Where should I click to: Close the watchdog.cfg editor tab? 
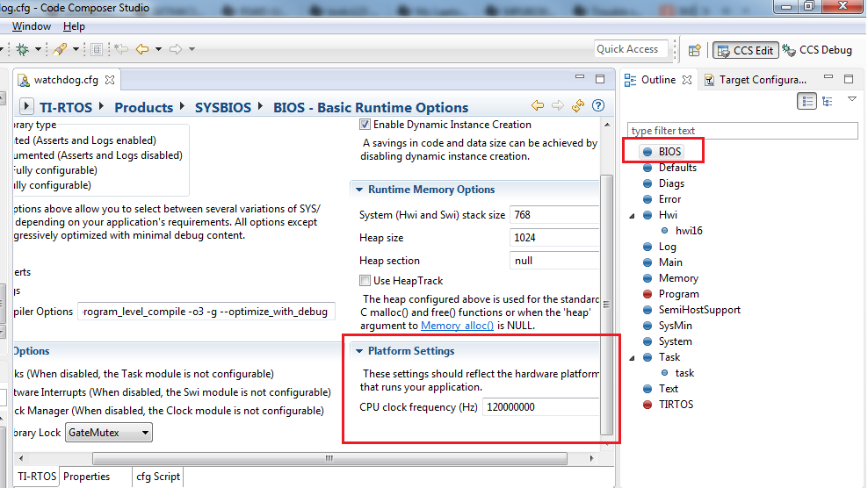(x=110, y=80)
